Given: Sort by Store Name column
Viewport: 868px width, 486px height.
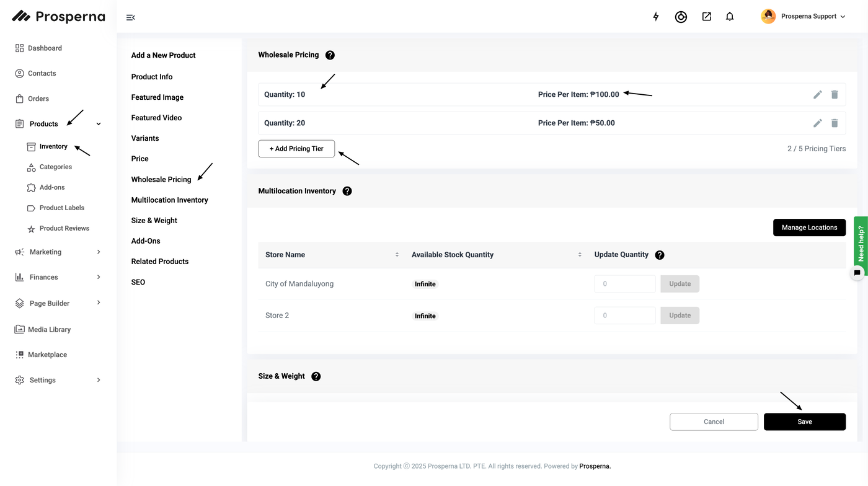Looking at the screenshot, I should pyautogui.click(x=397, y=255).
